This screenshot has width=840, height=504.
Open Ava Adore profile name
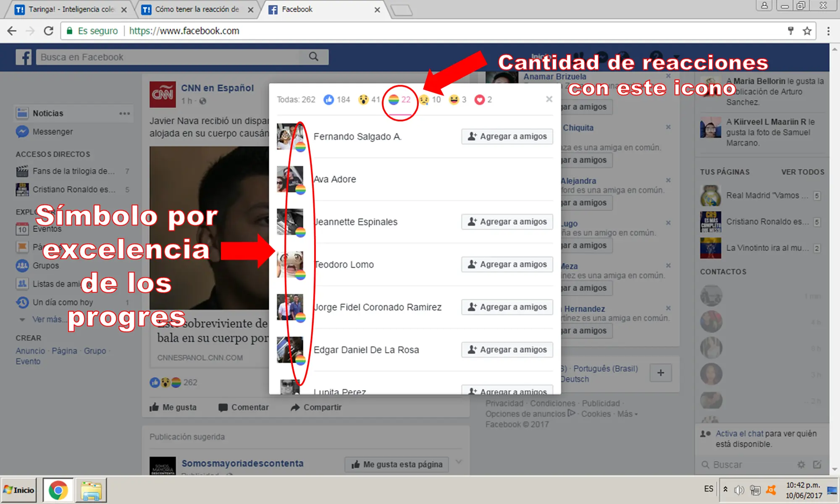click(x=335, y=179)
